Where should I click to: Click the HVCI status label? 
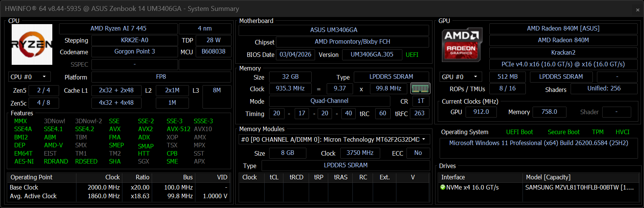click(623, 132)
